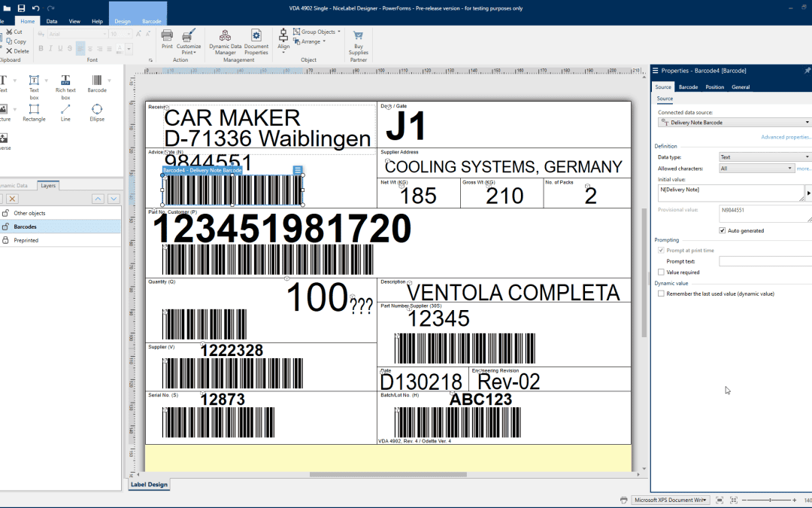Toggle lock on the Preprinted layer
The width and height of the screenshot is (812, 508).
(x=6, y=240)
